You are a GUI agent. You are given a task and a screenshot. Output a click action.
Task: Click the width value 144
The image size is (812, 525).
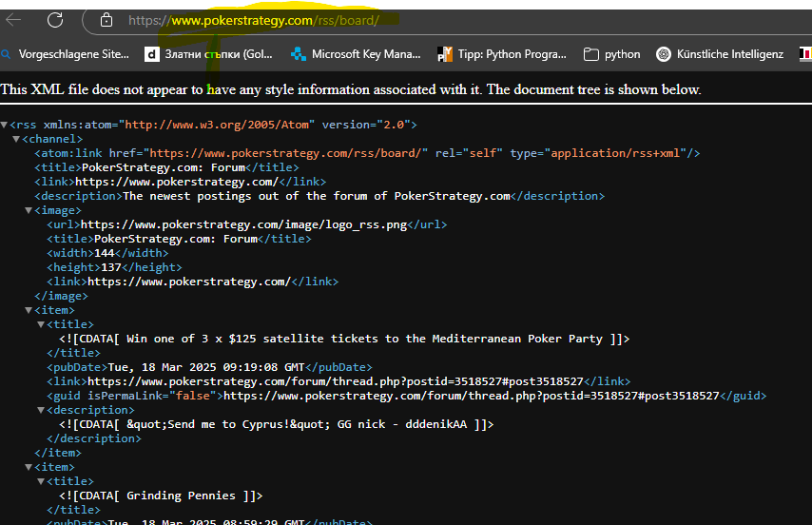(104, 253)
